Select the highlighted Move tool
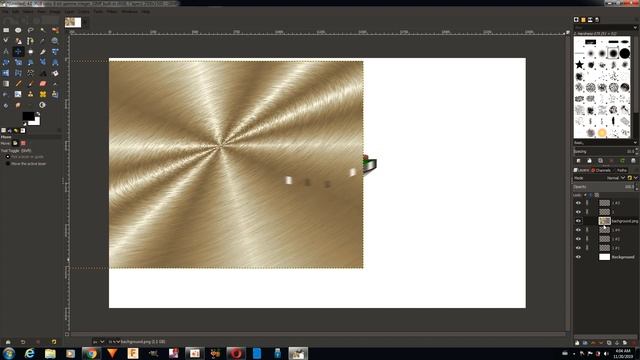Image resolution: width=640 pixels, height=360 pixels. pyautogui.click(x=18, y=51)
